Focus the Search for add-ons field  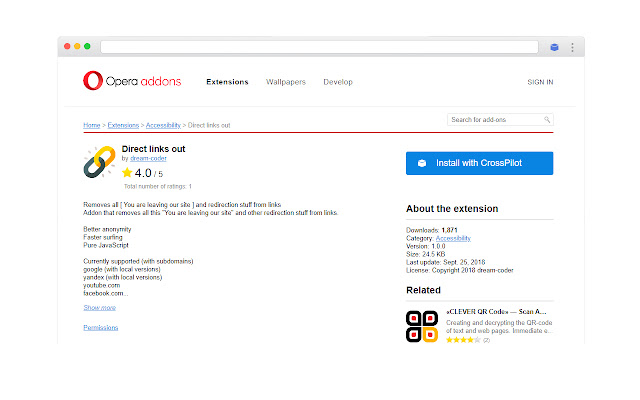pyautogui.click(x=495, y=120)
